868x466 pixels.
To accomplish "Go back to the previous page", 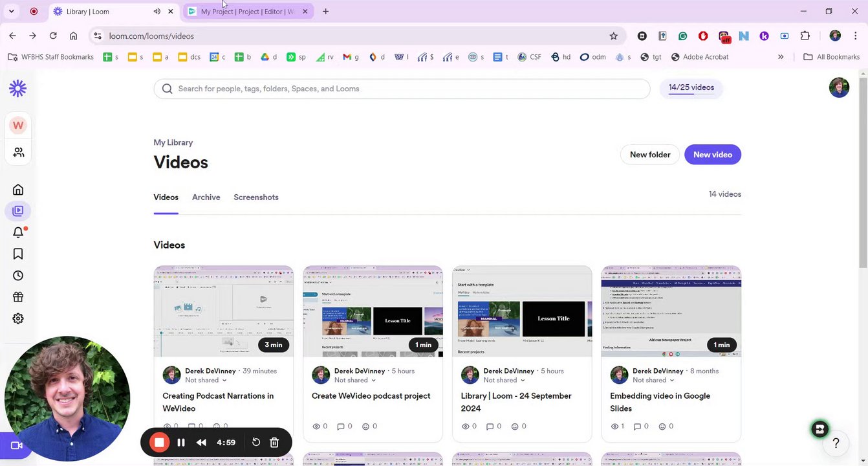I will (13, 36).
